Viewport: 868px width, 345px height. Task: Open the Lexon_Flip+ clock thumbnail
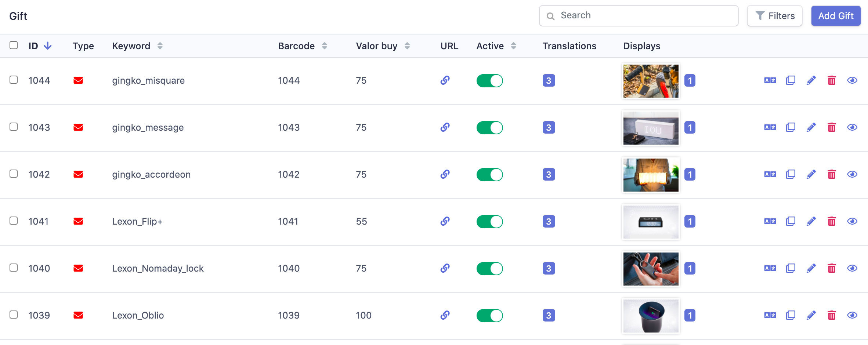(651, 222)
